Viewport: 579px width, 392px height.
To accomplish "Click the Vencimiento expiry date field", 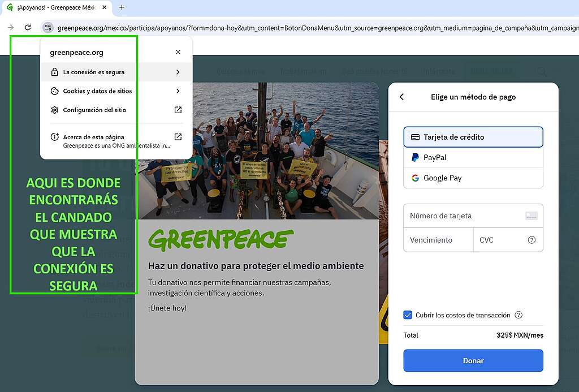I will (437, 240).
